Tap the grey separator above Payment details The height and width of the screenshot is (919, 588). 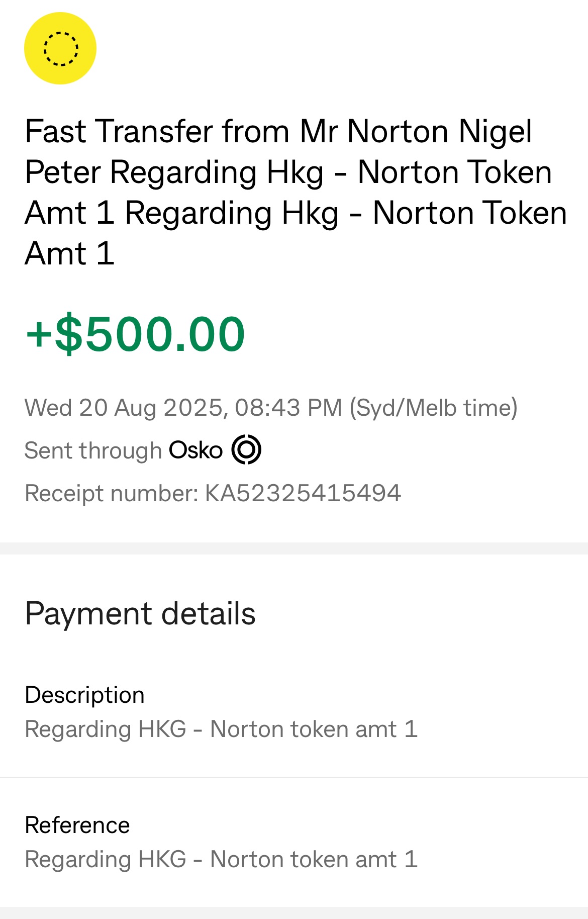pyautogui.click(x=294, y=548)
